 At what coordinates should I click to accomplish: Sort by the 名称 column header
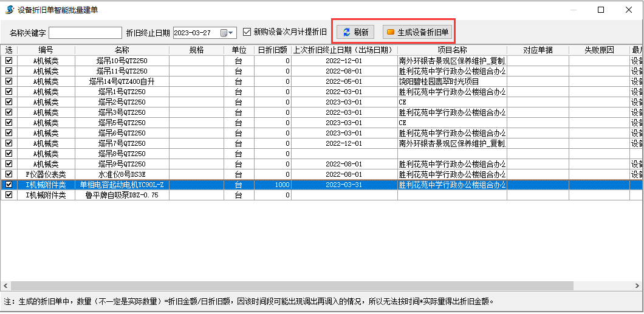pyautogui.click(x=122, y=50)
